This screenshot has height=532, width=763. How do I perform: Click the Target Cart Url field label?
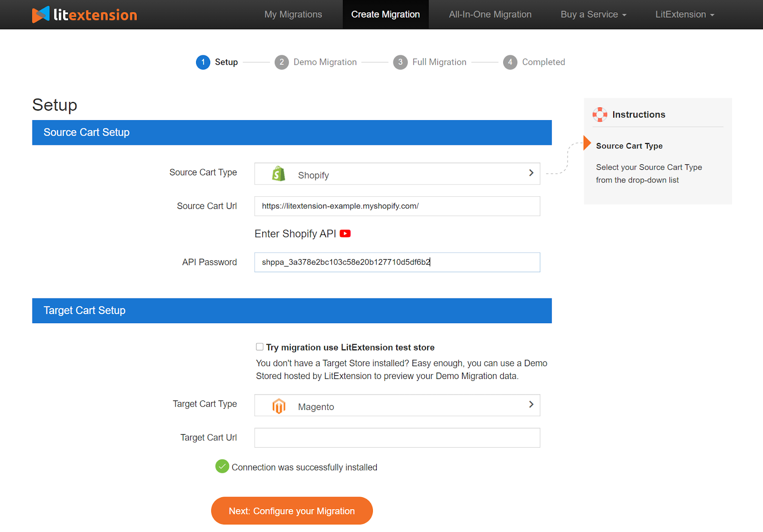208,438
